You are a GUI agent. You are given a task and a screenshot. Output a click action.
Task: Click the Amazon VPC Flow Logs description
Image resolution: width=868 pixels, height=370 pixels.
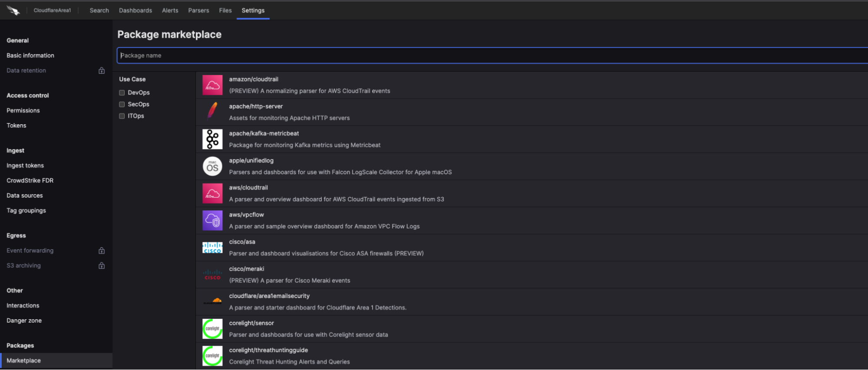click(x=324, y=226)
